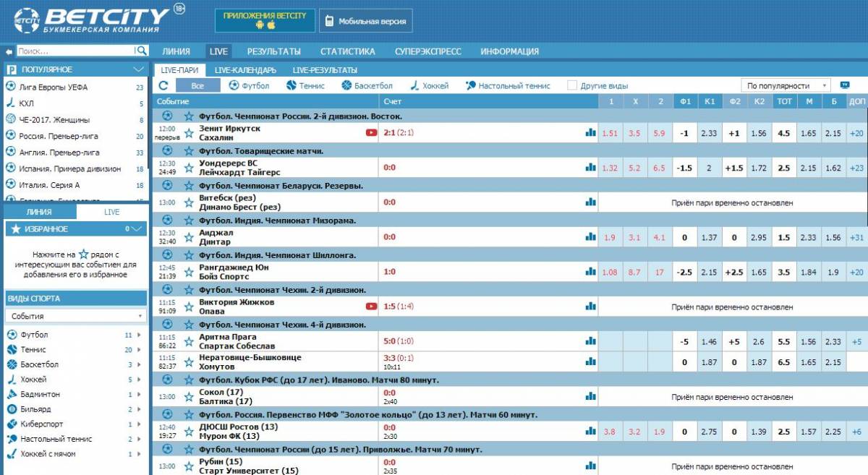This screenshot has height=475, width=868.
Task: Click into the Поиск search field
Action: 75,51
